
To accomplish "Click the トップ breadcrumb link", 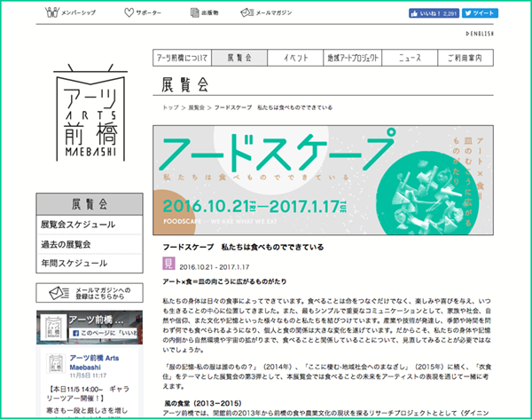I will [x=170, y=107].
